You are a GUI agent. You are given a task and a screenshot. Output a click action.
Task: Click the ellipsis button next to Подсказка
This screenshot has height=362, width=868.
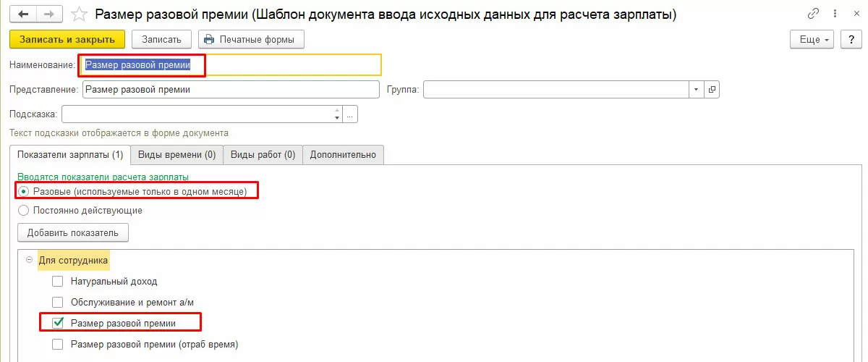pyautogui.click(x=351, y=114)
